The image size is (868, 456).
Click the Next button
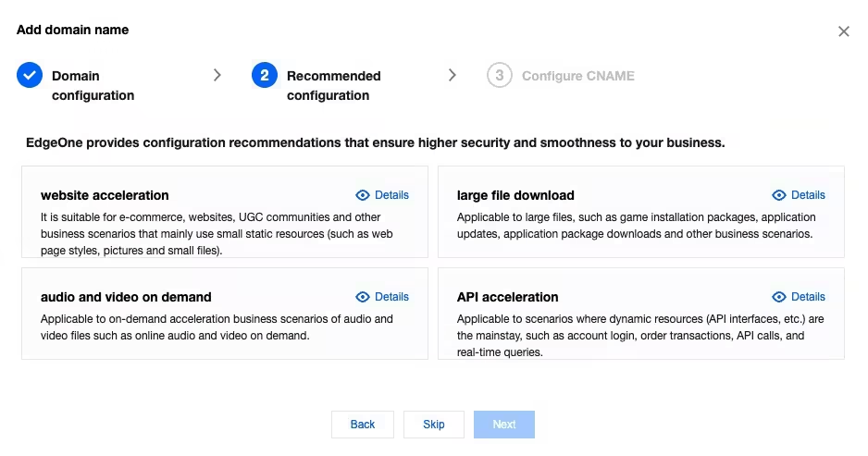point(504,425)
